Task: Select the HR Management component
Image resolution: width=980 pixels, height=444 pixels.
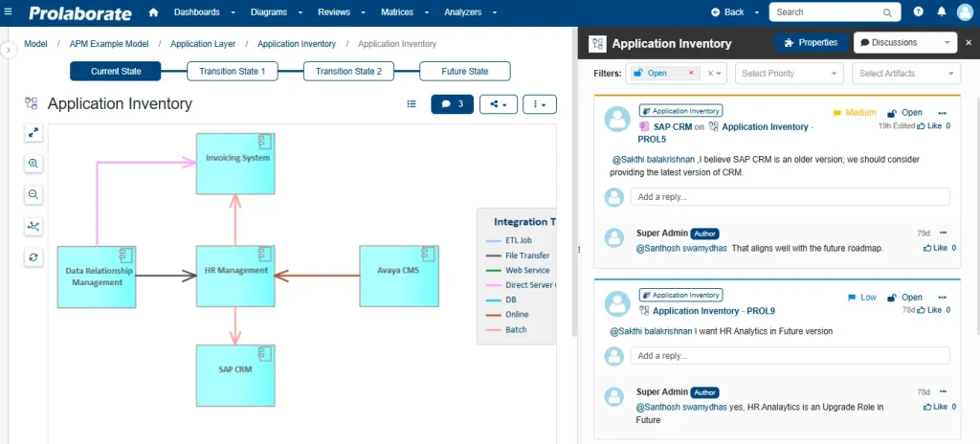Action: (235, 276)
